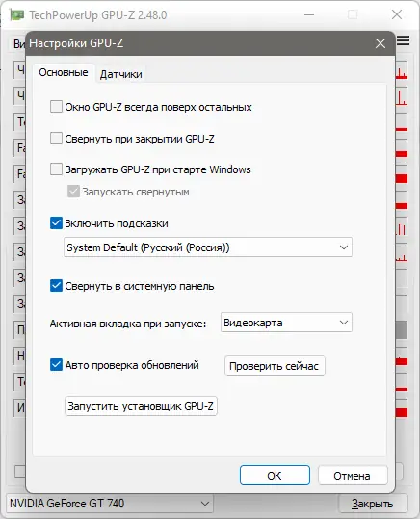Open the System Default language dropdown

208,247
